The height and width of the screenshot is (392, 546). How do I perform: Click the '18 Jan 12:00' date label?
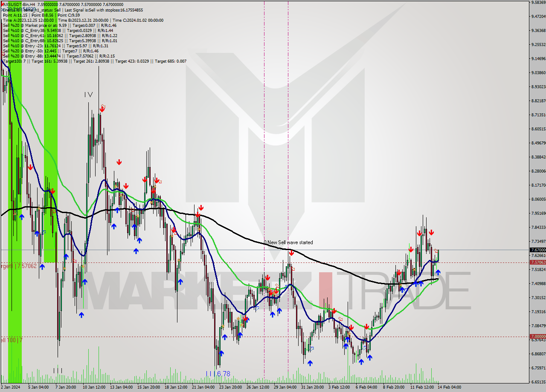176,387
